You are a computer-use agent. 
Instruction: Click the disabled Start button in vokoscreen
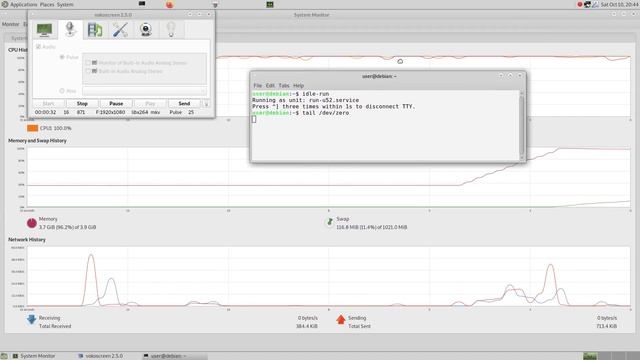tap(48, 104)
